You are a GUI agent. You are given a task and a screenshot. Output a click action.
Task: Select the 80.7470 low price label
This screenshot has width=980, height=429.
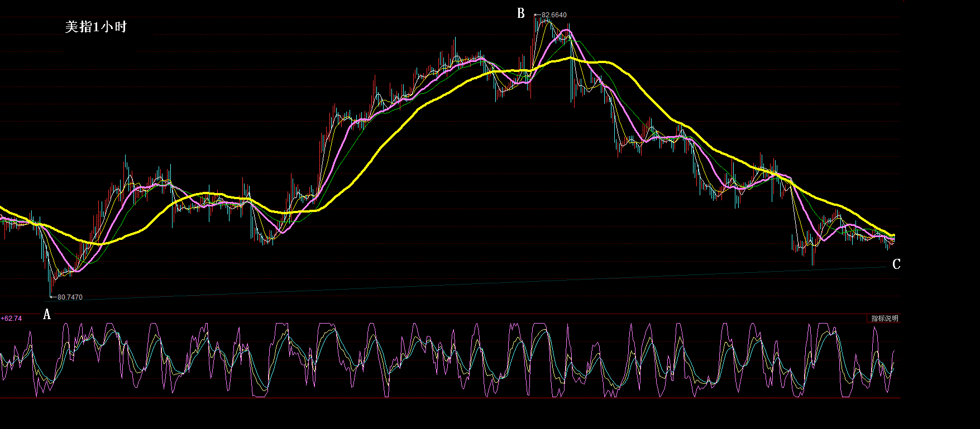coord(70,297)
